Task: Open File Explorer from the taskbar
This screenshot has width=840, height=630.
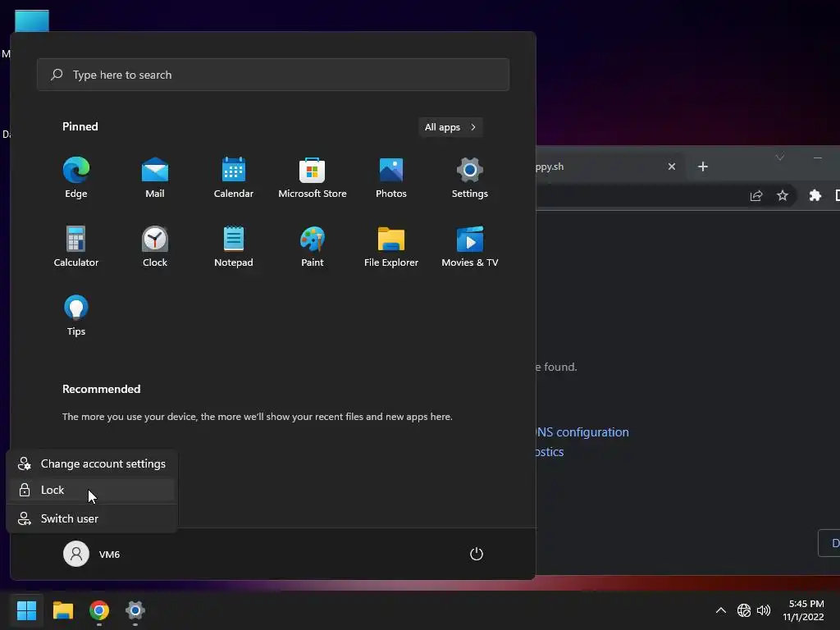Action: [x=62, y=610]
